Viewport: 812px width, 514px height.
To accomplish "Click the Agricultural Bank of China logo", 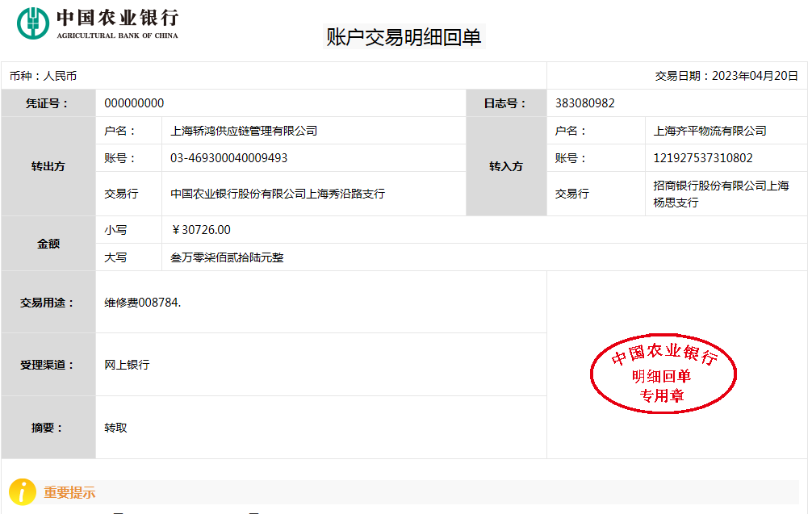I will tap(98, 23).
